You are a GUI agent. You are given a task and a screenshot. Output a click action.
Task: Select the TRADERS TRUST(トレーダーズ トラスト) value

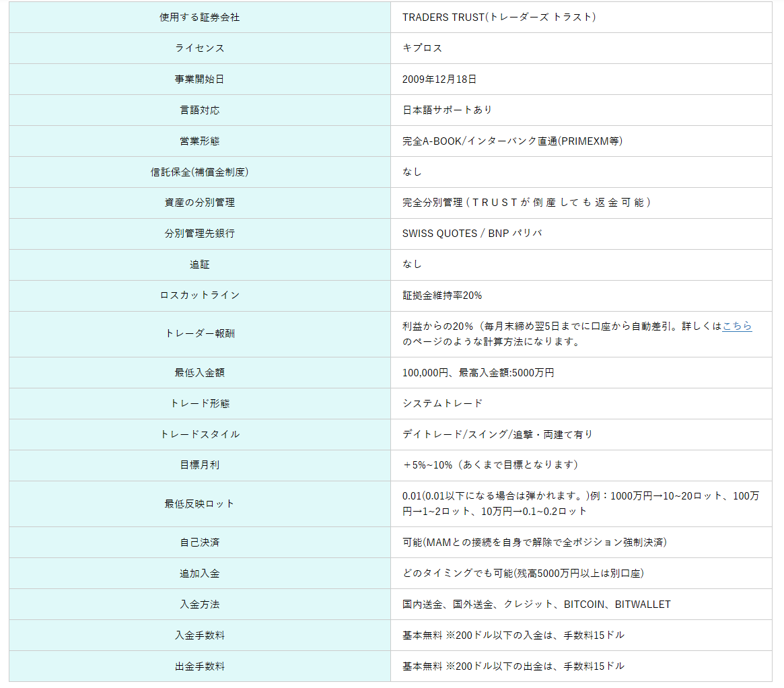pyautogui.click(x=499, y=17)
